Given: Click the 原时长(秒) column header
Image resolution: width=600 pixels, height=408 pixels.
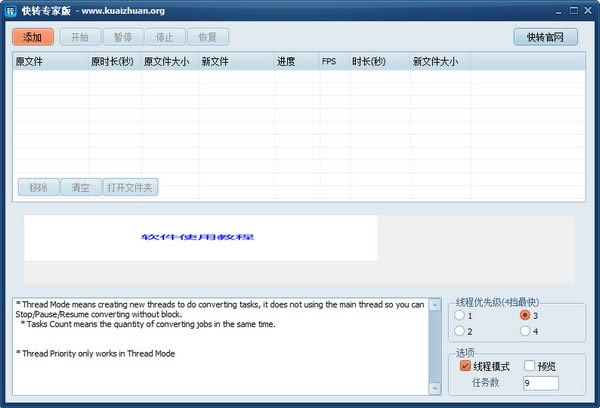Looking at the screenshot, I should (115, 61).
